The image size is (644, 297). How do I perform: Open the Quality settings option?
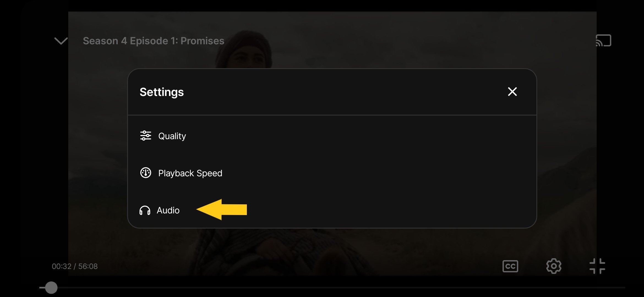tap(332, 136)
